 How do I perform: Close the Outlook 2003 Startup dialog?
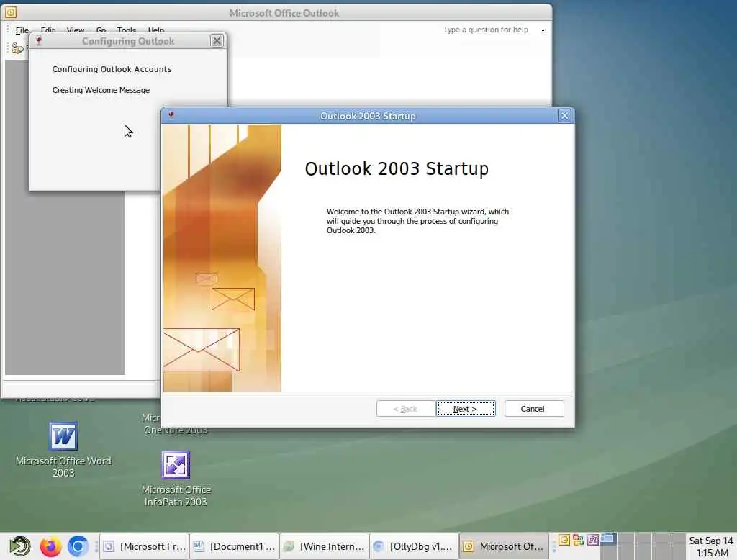pos(564,116)
